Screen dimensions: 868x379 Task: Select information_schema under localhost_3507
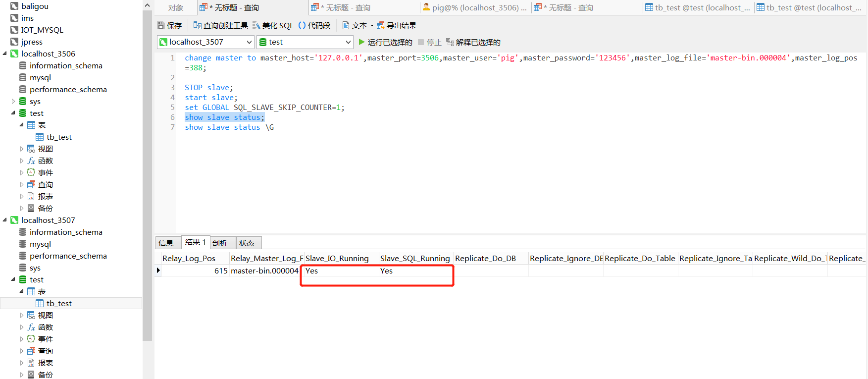tap(66, 232)
